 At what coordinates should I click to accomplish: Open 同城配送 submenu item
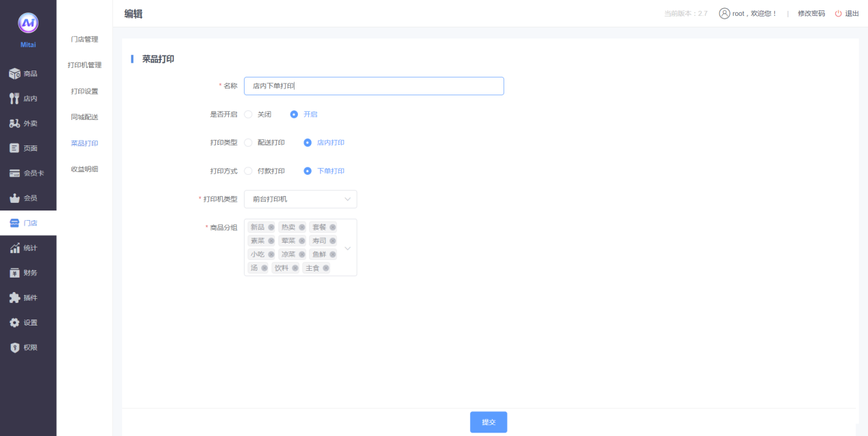click(x=84, y=117)
